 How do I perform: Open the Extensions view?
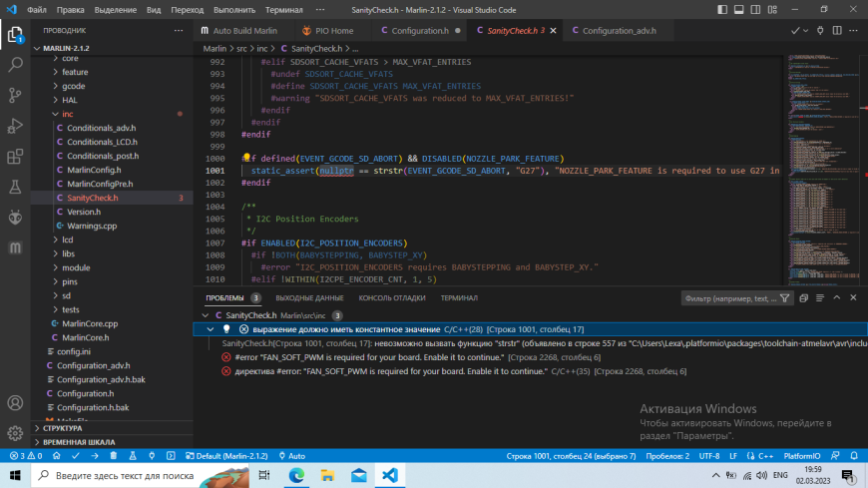16,156
